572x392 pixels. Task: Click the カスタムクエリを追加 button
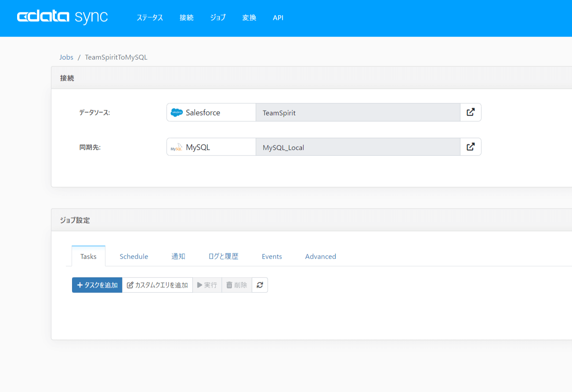pos(157,285)
